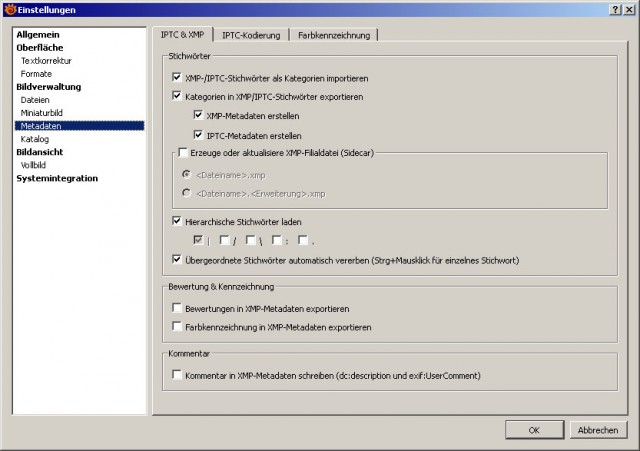This screenshot has width=640, height=451.
Task: Switch to the IPTC & XMP tab
Action: pyautogui.click(x=182, y=35)
